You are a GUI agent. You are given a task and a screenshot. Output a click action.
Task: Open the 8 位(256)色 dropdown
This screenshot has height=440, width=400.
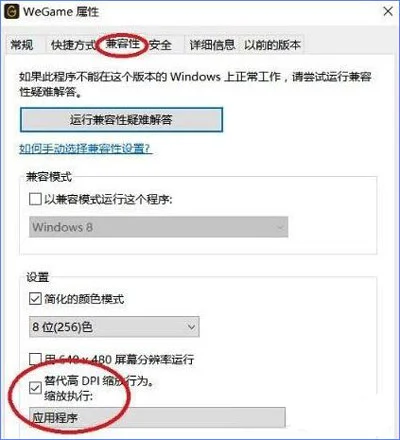tap(114, 327)
